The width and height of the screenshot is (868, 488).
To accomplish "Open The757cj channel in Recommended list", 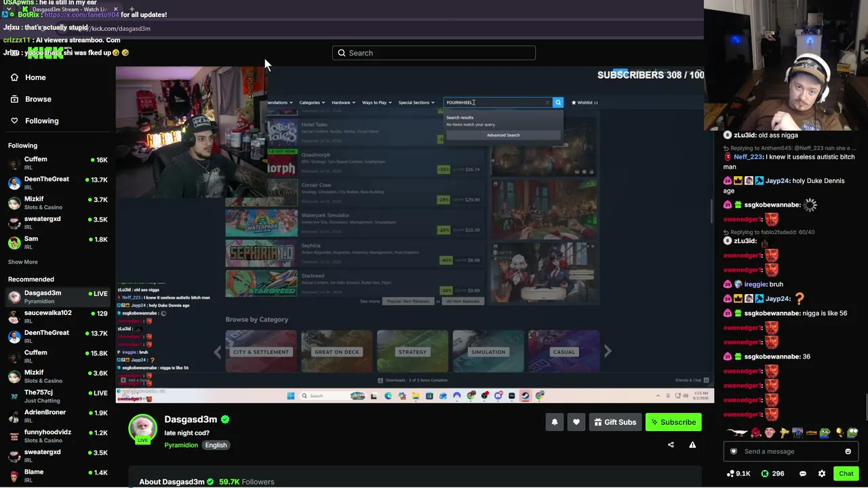I will 58,396.
